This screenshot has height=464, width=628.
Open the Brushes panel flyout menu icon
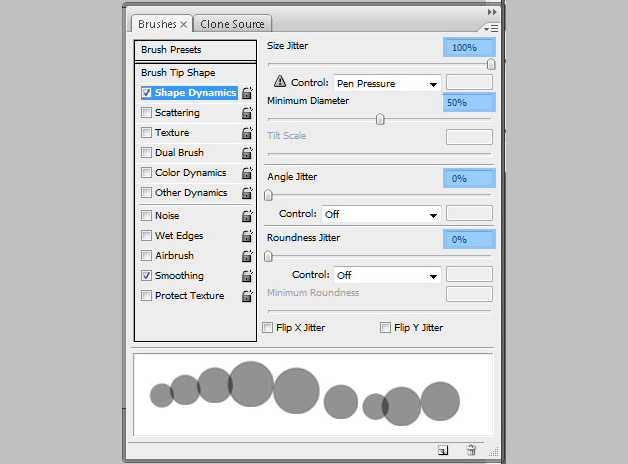point(491,28)
